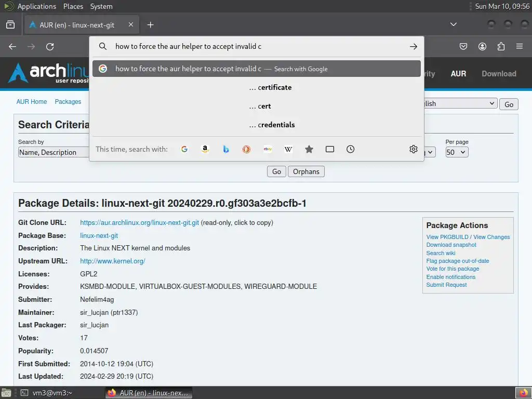Choose the 'credentials' search suggestion
Image resolution: width=532 pixels, height=399 pixels.
[x=257, y=125]
